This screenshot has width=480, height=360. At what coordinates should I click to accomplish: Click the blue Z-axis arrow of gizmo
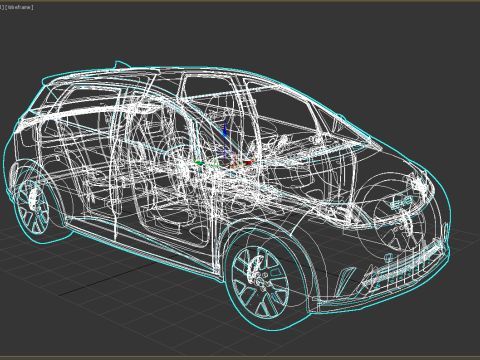(224, 130)
